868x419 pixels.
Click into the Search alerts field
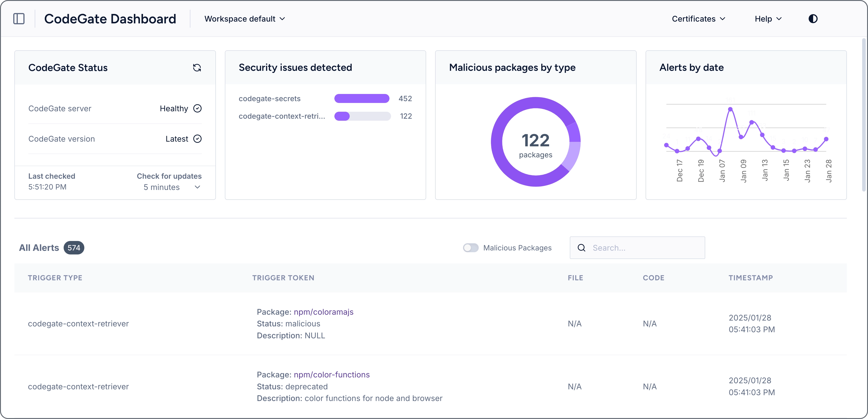click(x=637, y=248)
